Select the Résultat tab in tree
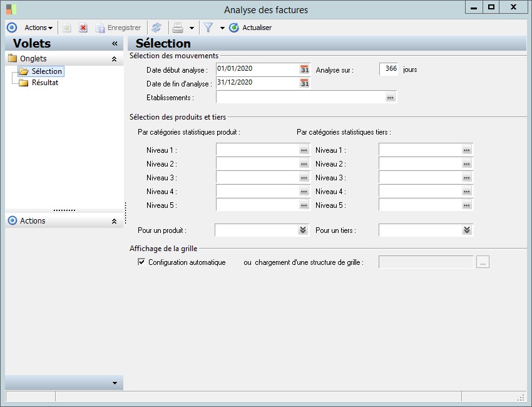Viewport: 532px width, 407px height. click(x=45, y=83)
